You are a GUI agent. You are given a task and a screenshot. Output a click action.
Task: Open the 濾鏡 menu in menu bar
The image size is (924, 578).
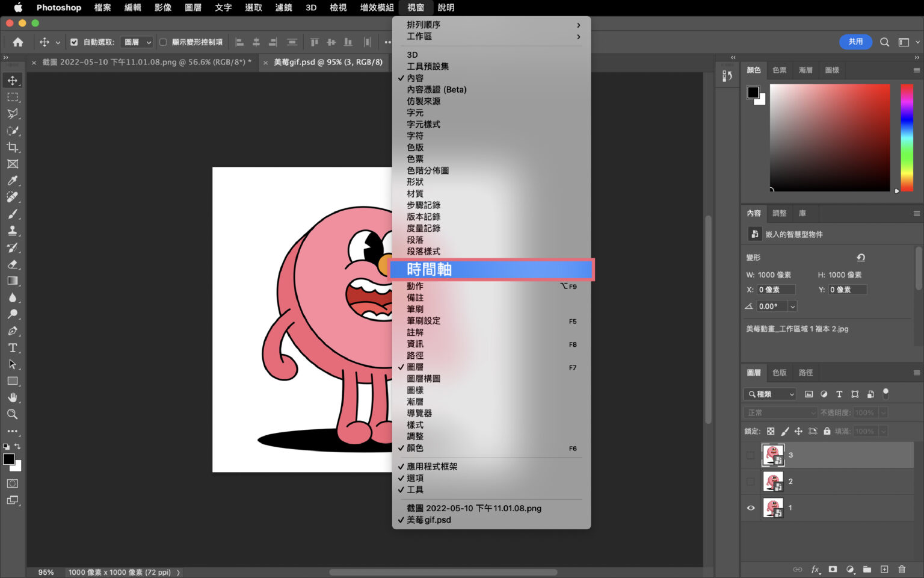point(283,7)
